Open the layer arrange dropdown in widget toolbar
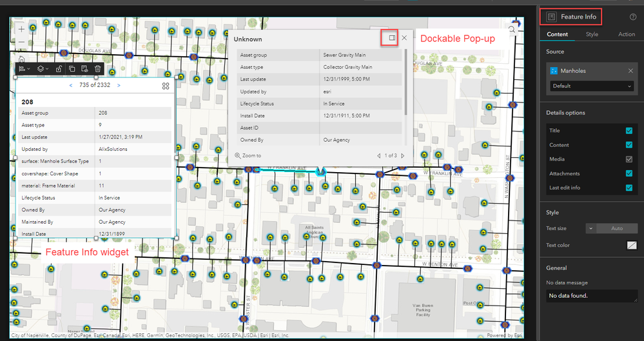 click(43, 69)
